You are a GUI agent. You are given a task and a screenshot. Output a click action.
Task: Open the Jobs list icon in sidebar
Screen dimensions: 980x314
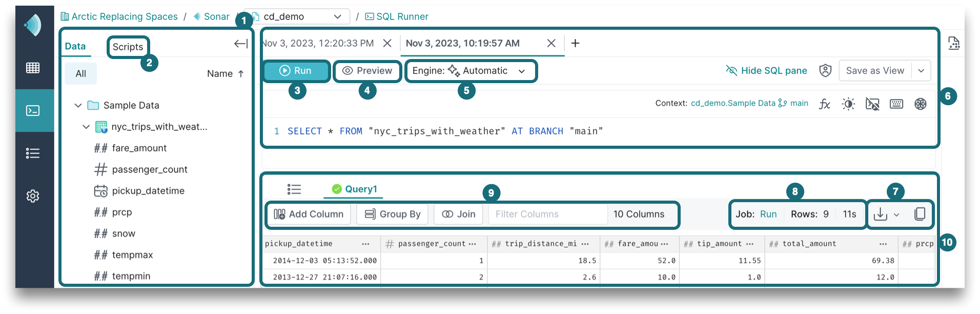33,153
